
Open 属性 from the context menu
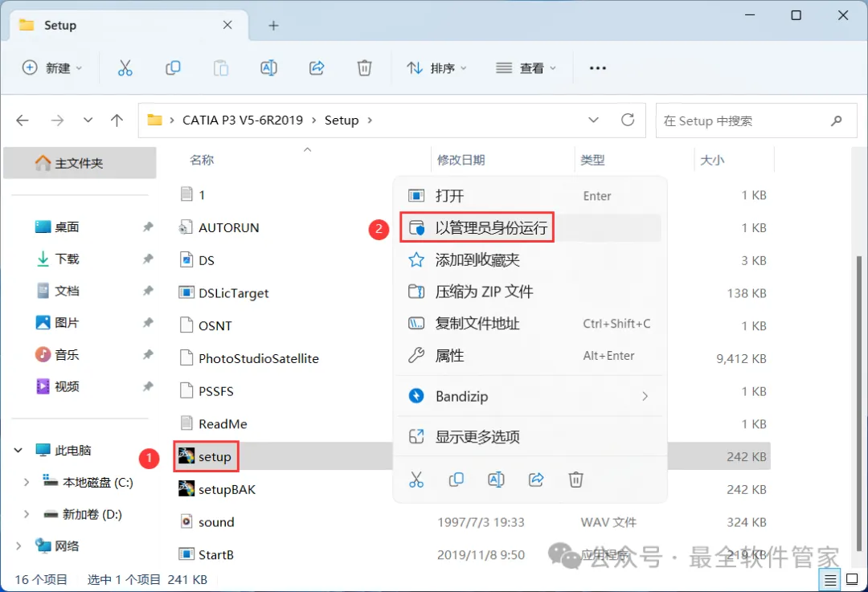[x=530, y=356]
